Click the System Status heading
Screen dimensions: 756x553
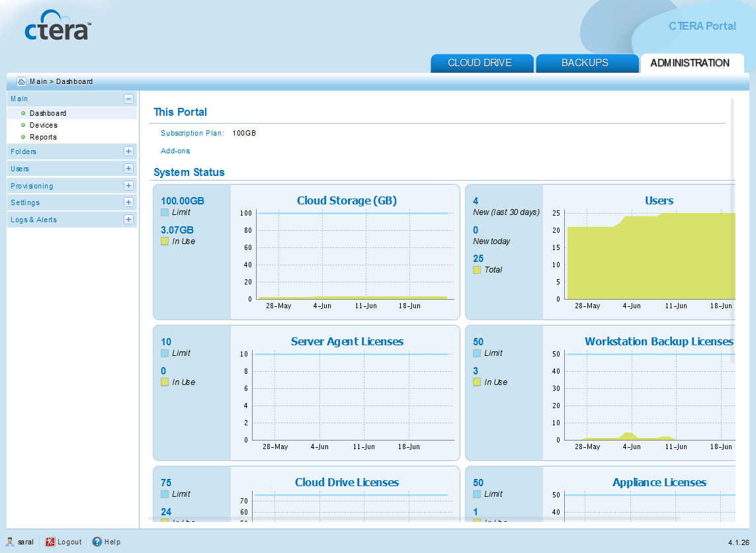click(189, 172)
